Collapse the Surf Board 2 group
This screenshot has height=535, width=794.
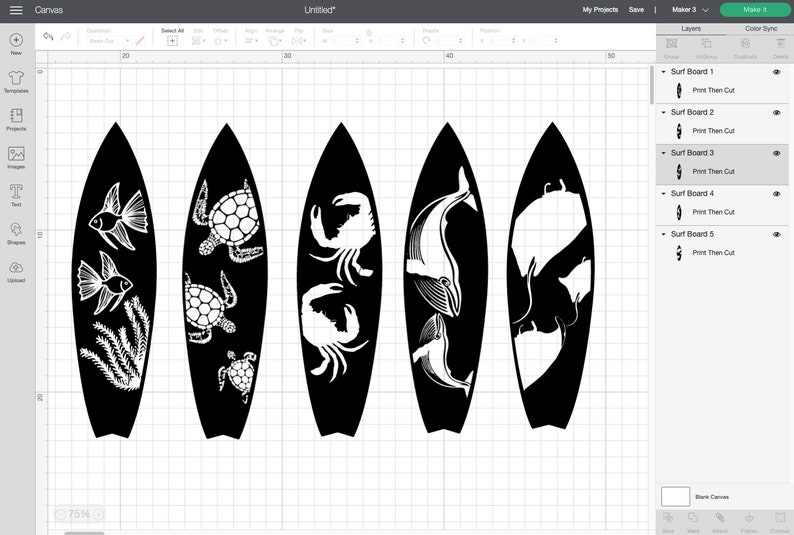[x=663, y=112]
